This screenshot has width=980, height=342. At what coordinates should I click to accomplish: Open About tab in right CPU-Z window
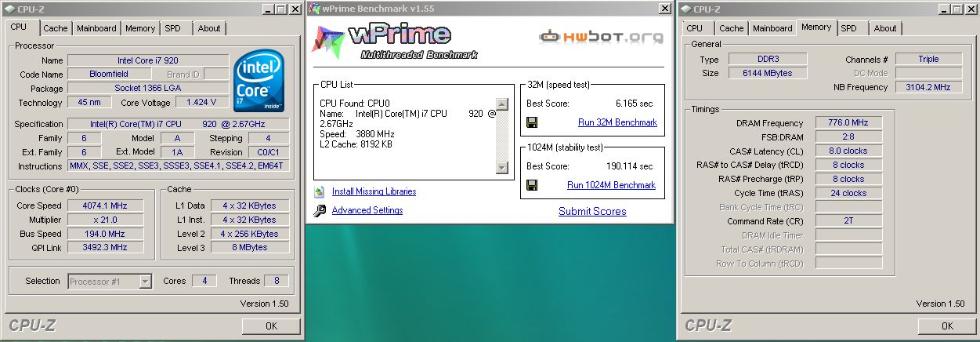[x=885, y=28]
